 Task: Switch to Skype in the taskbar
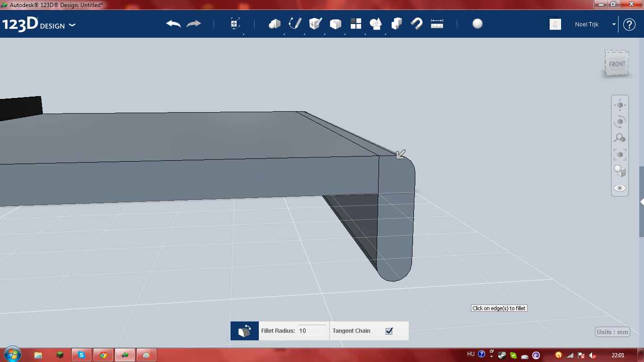tap(82, 355)
